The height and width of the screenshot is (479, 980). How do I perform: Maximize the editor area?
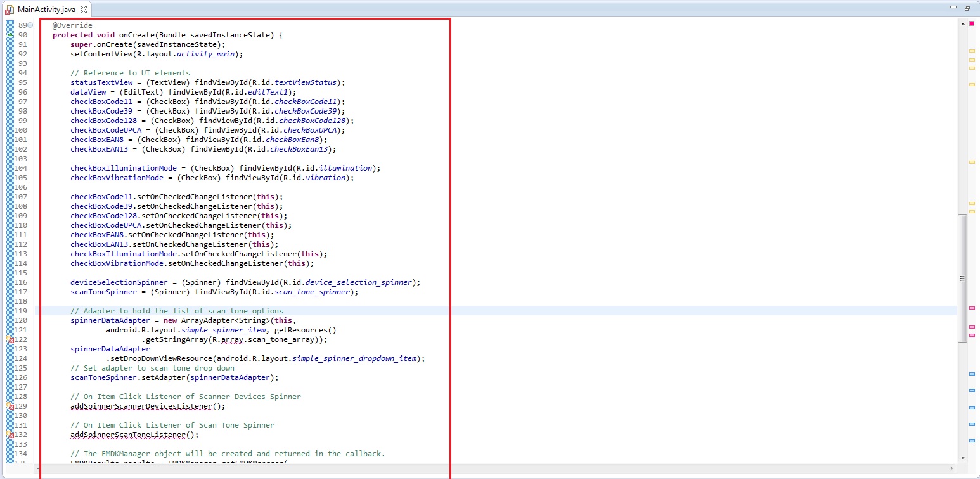(967, 8)
